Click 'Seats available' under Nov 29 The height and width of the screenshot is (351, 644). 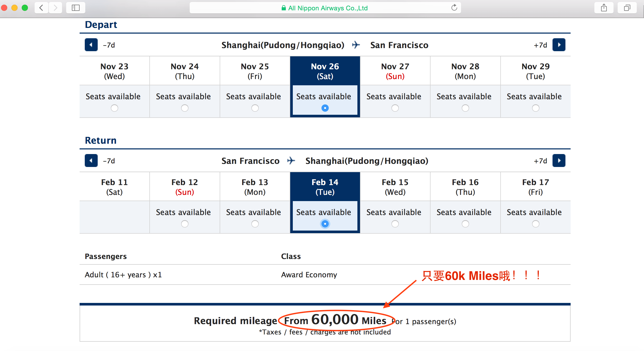pyautogui.click(x=534, y=96)
